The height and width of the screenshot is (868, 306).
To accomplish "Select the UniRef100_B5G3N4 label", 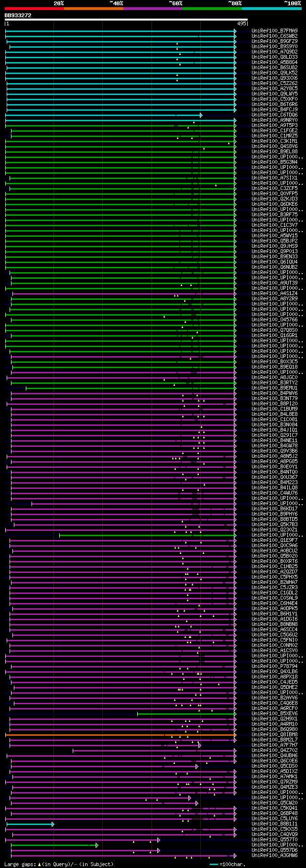I will [274, 162].
